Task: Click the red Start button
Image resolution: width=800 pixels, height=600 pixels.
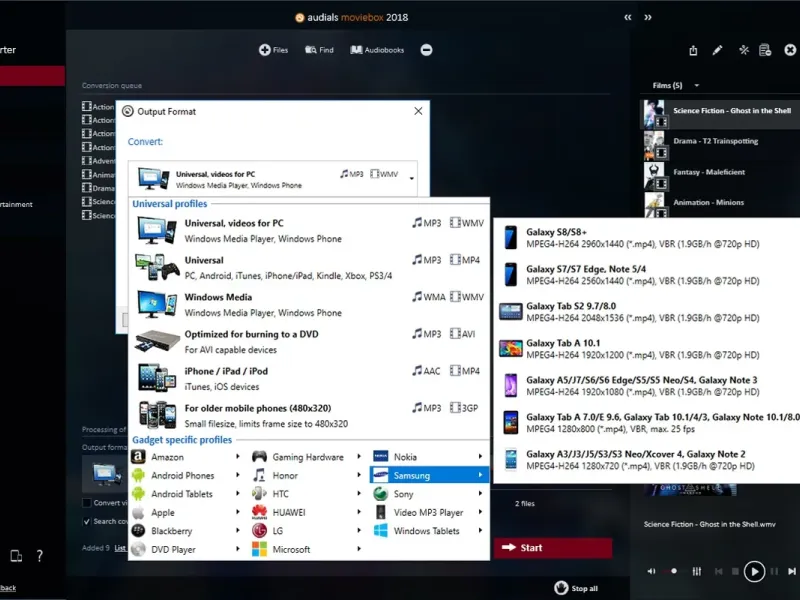Action: click(x=552, y=547)
